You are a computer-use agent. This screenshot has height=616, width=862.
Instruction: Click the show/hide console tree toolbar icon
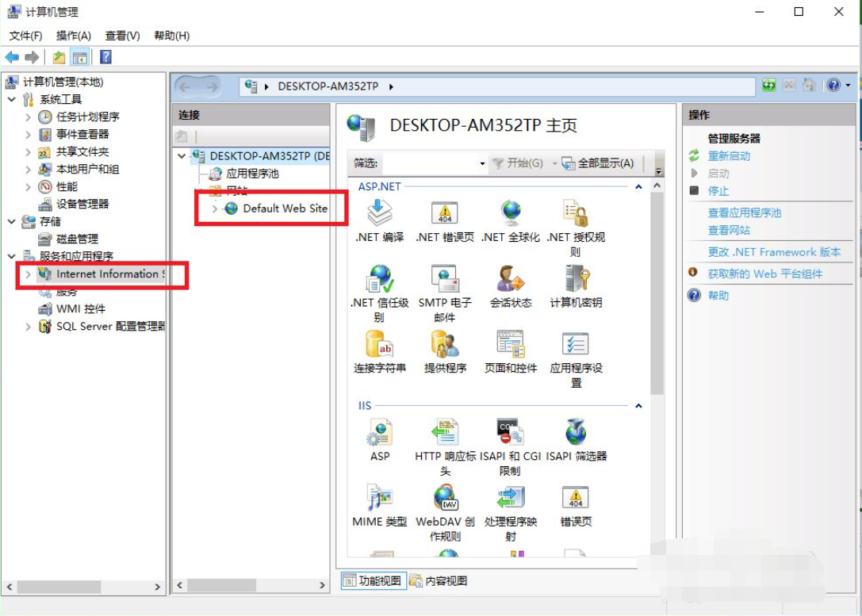tap(80, 57)
